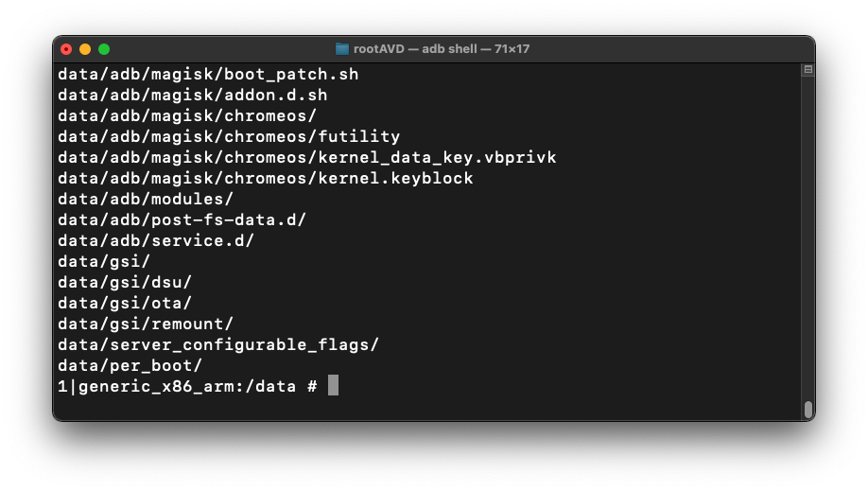Click the data/adb/magisk/chromeos/futility line
Screen dimensions: 868x491
[229, 136]
